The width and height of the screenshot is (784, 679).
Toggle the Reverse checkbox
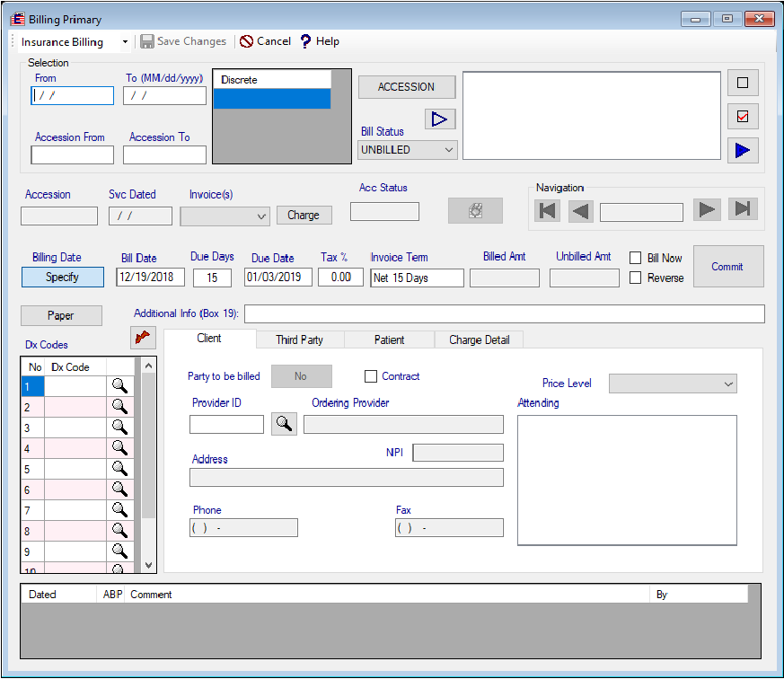point(636,278)
